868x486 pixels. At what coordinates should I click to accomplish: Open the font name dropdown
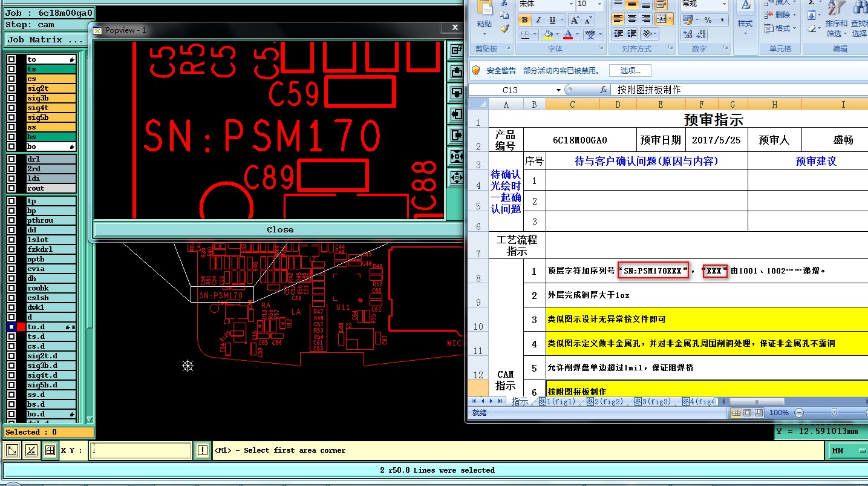click(571, 4)
